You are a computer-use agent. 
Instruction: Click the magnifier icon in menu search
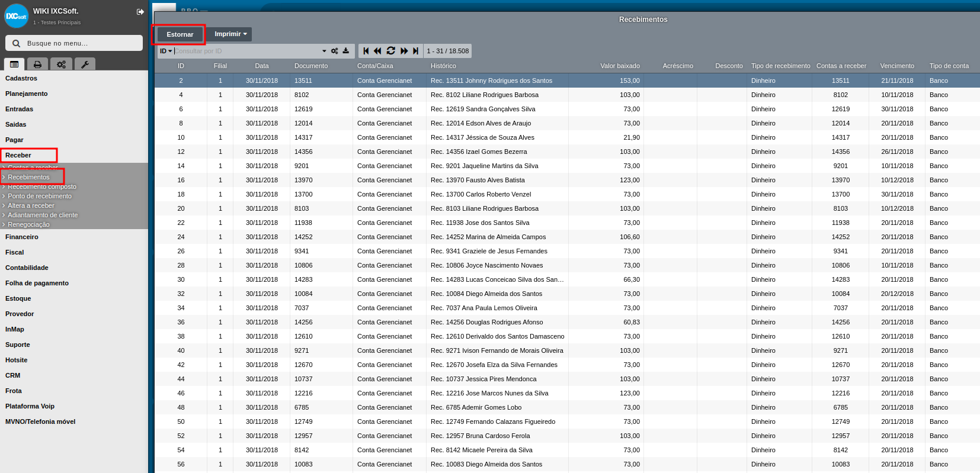point(16,43)
